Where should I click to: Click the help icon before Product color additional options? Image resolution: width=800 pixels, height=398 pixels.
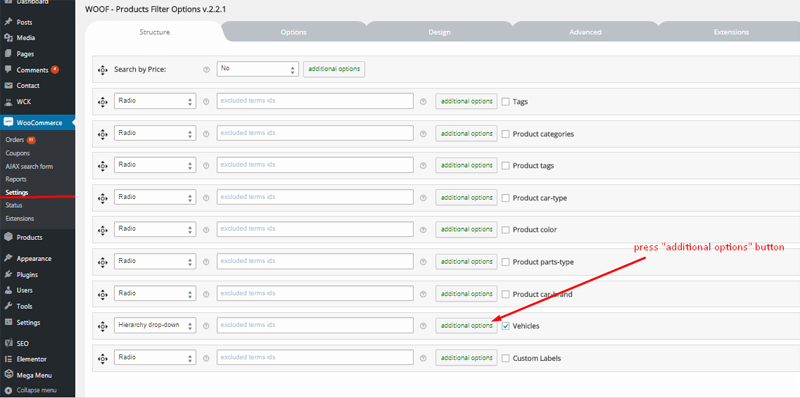[x=423, y=230]
